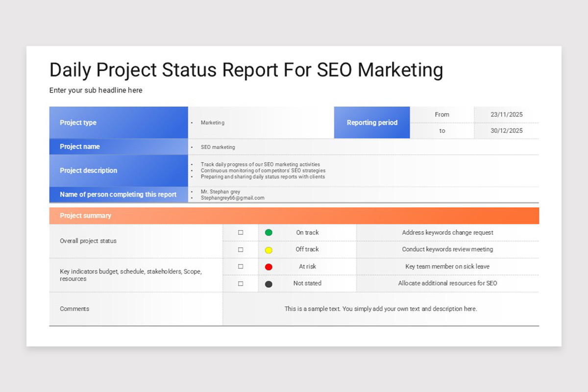Click 'Enter your sub headline here' placeholder
The image size is (588, 392).
point(96,90)
